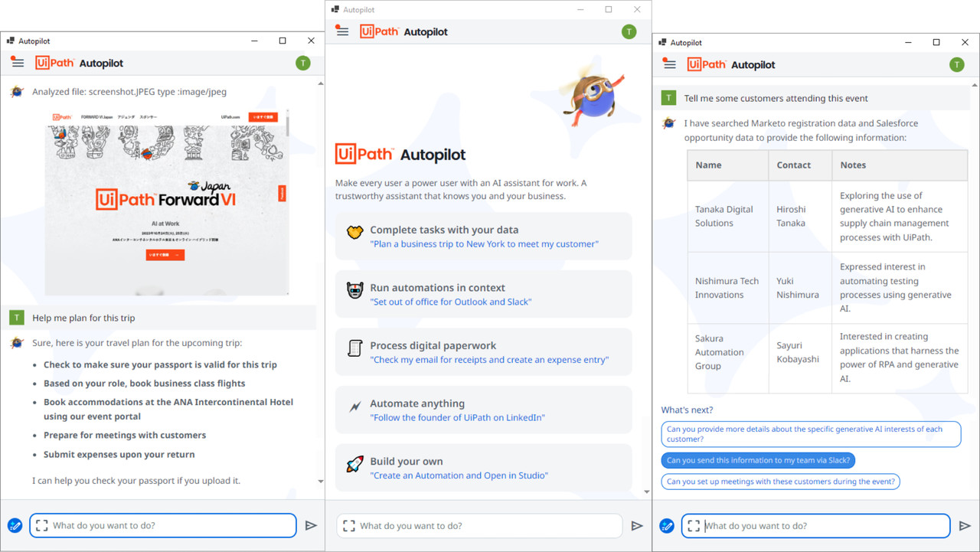The width and height of the screenshot is (980, 552).
Task: Click send arrow in the customer list window
Action: 965,526
